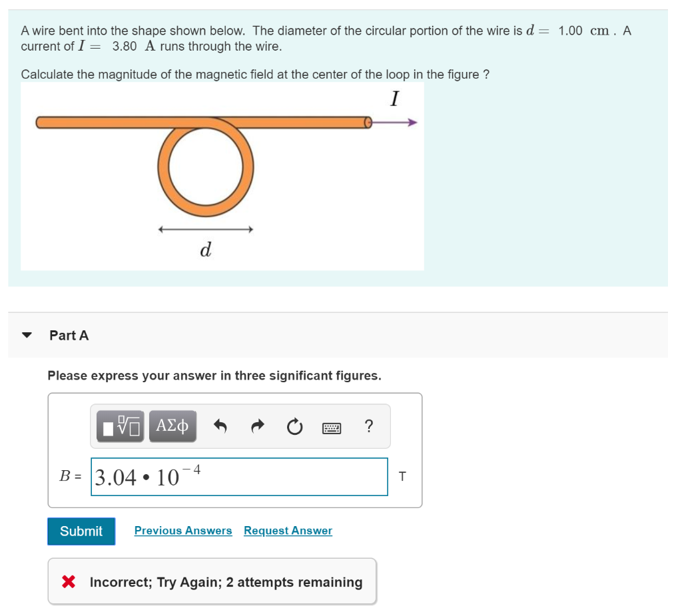Switch to the Part A section heading
Viewport: 682px width, 616px height.
[69, 336]
